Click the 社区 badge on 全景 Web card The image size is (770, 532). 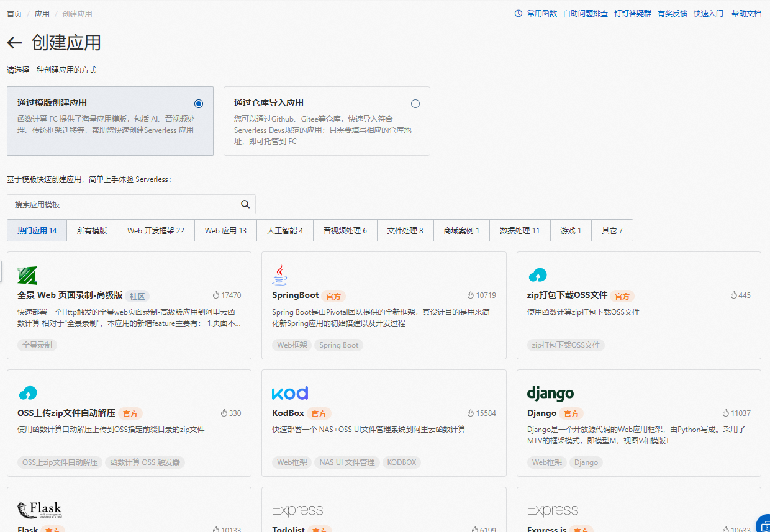tap(137, 296)
